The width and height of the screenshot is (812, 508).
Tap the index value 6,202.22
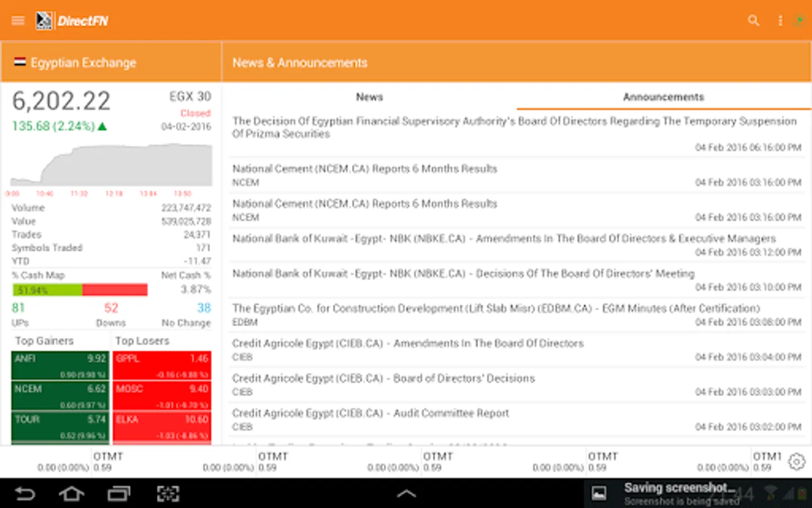point(61,102)
